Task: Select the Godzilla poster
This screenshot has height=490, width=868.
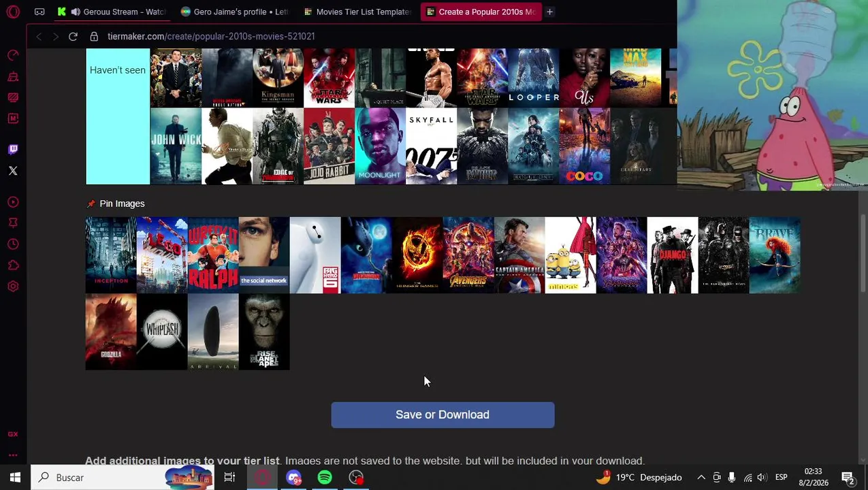Action: click(111, 332)
